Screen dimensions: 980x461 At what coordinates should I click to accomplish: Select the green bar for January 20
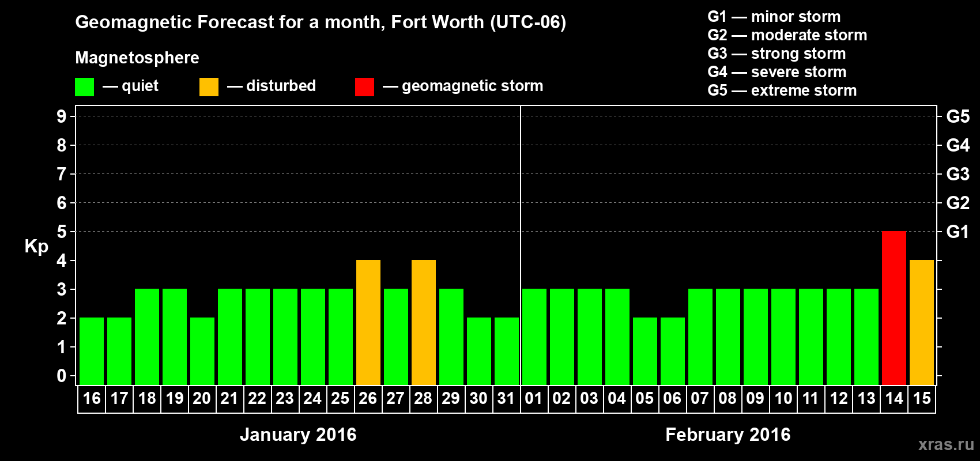[202, 352]
